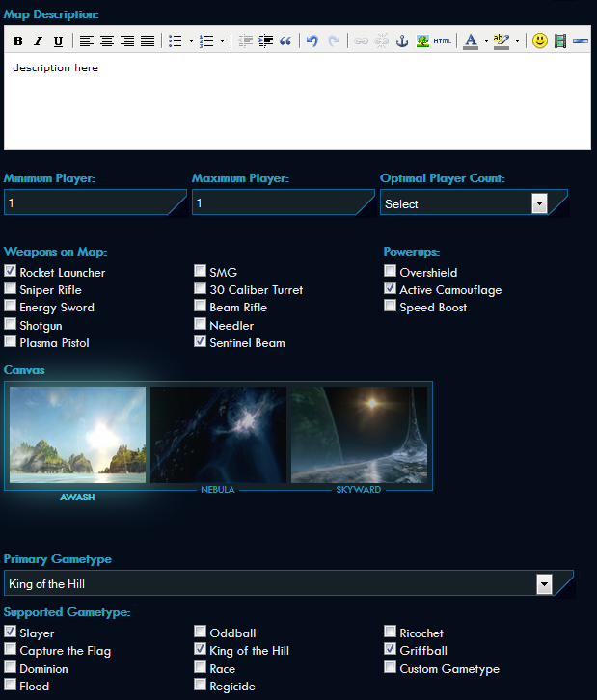Click the undo arrow icon
The width and height of the screenshot is (597, 700).
click(312, 40)
